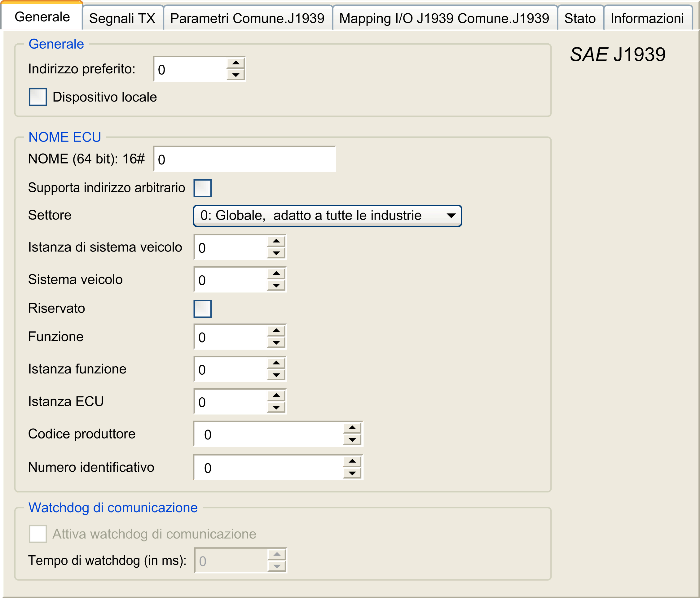Select the Informazioni tab
Viewport: 700px width, 598px height.
[x=647, y=18]
